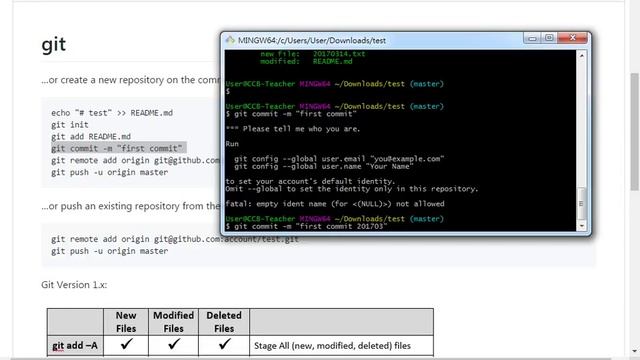Click the Modified Files checkmark for git add –A
This screenshot has width=640, height=360.
(174, 344)
